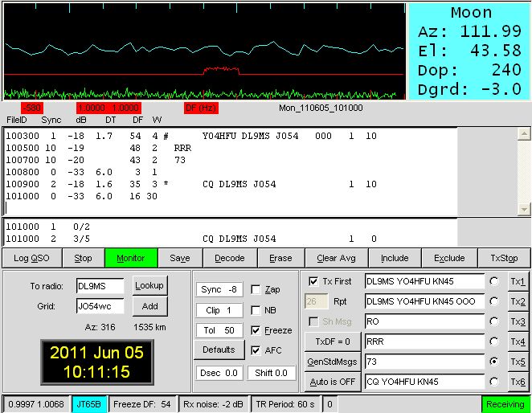Enable the NB noise blanker checkbox
The height and width of the screenshot is (413, 532).
point(256,310)
